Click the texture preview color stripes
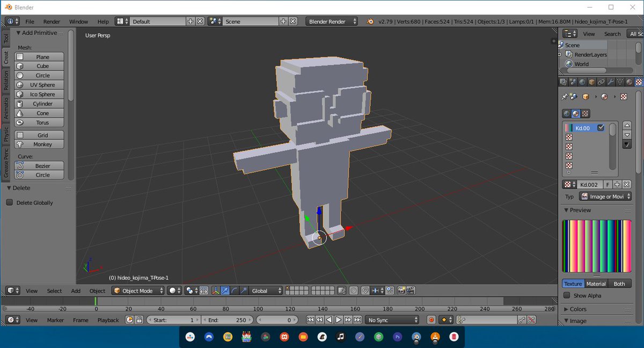644x348 pixels. click(597, 246)
